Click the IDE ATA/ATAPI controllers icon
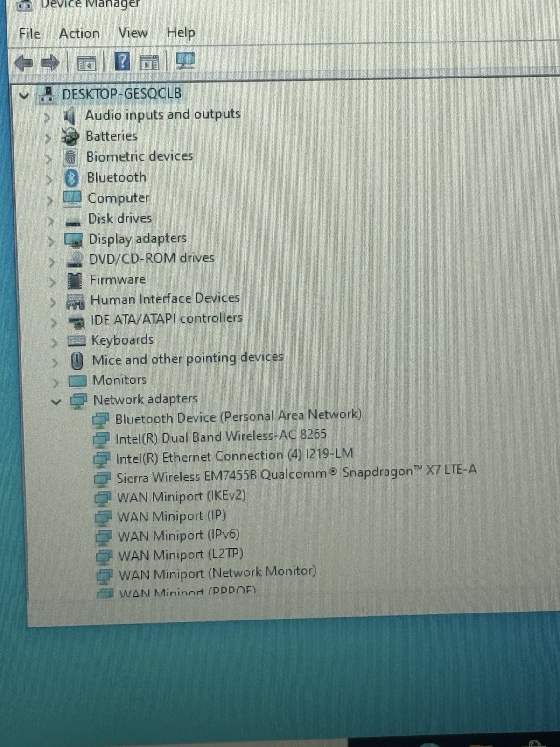560x747 pixels. 77,322
